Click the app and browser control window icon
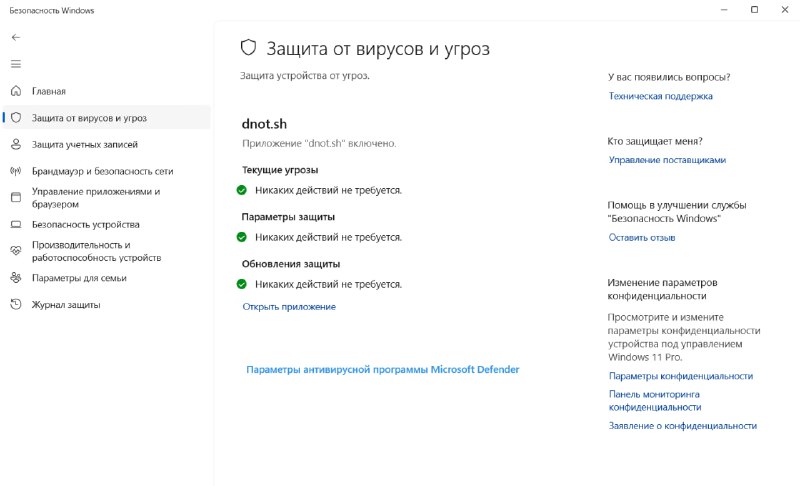The image size is (800, 486). (x=16, y=197)
